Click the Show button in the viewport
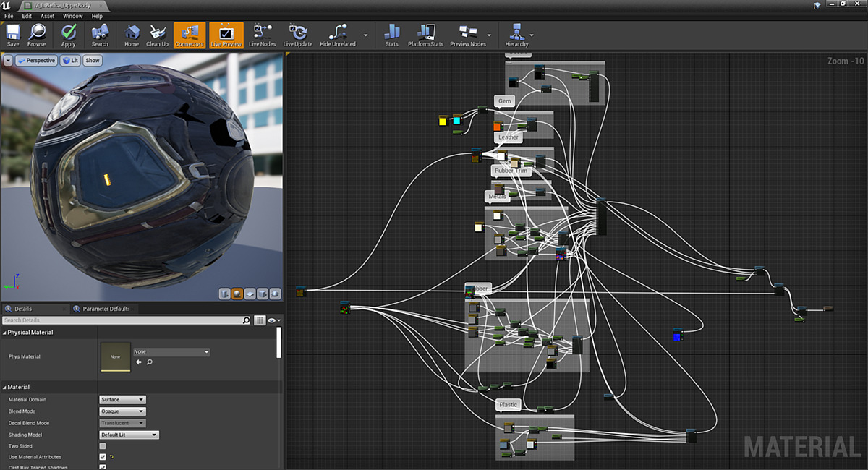868x470 pixels. tap(93, 60)
